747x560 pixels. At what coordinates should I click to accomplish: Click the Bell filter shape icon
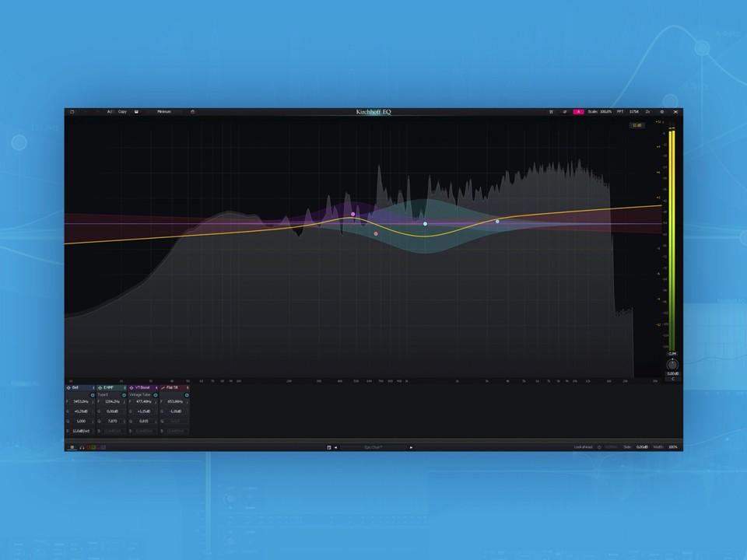point(68,387)
